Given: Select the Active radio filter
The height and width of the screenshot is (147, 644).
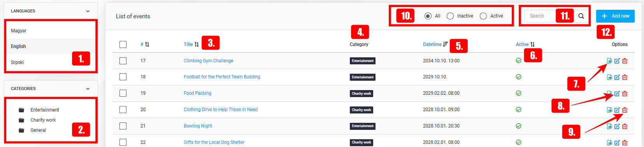Looking at the screenshot, I should coord(483,16).
